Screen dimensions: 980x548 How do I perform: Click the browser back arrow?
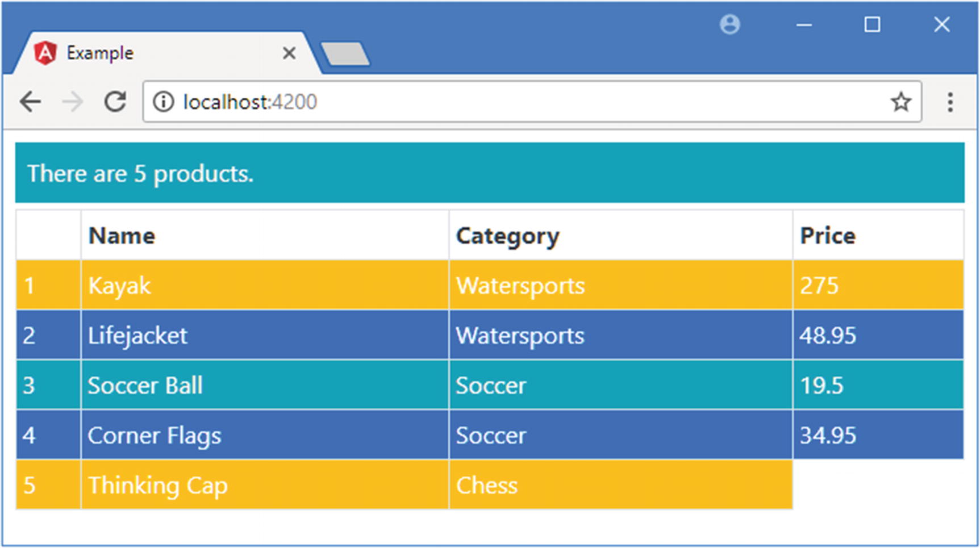[x=30, y=102]
